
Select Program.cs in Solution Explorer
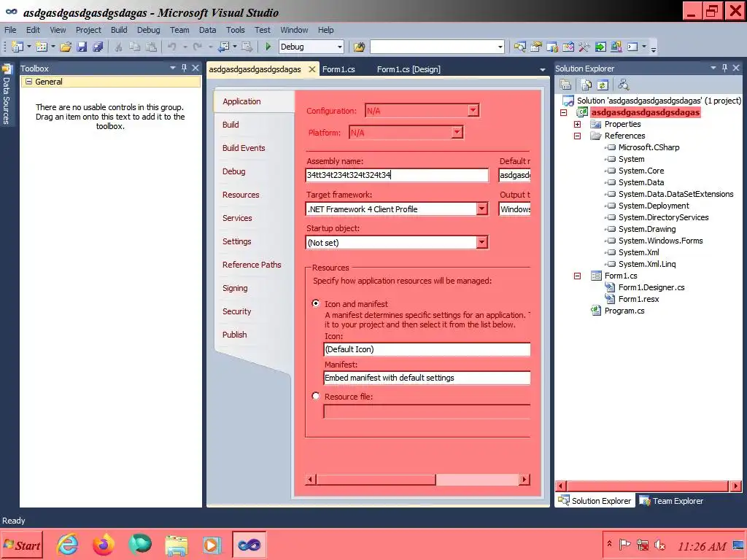(x=624, y=311)
